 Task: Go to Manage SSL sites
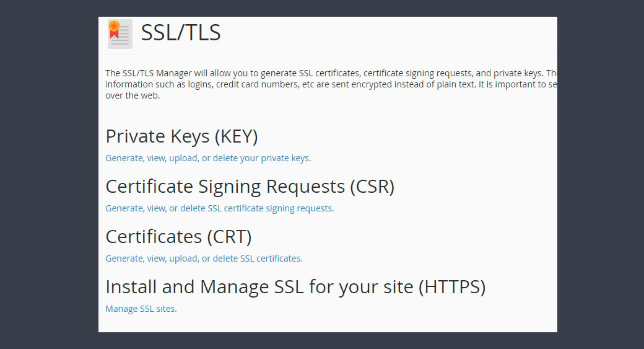point(141,309)
